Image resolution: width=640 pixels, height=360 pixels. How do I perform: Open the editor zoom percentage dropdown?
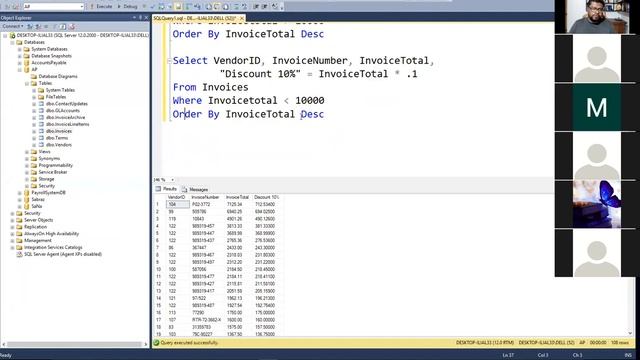click(173, 180)
